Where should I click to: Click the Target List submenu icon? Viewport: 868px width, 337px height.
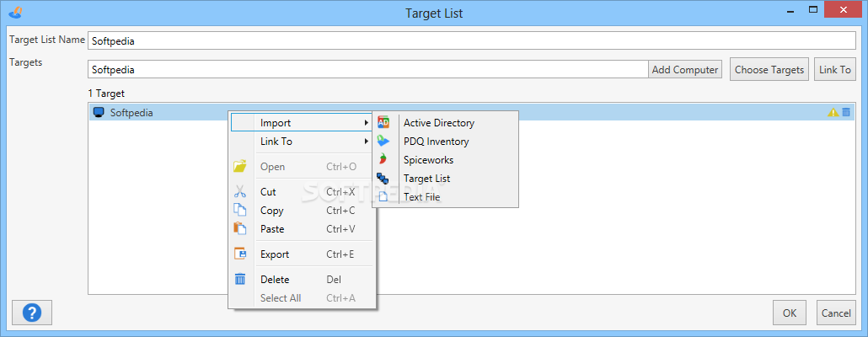pyautogui.click(x=383, y=178)
